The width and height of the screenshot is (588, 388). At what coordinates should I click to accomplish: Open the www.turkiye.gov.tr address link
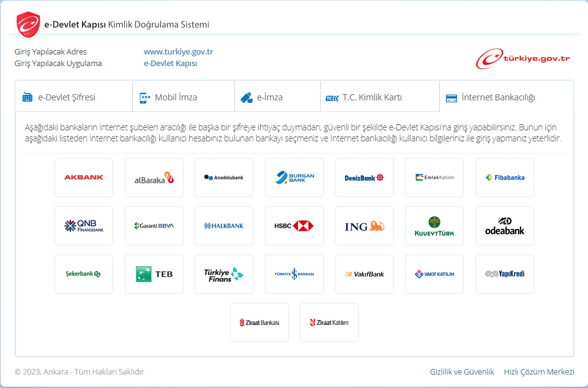tap(178, 52)
